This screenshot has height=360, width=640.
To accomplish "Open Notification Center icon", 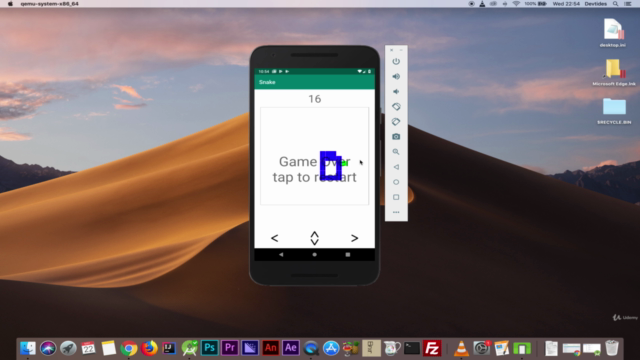I will [628, 4].
